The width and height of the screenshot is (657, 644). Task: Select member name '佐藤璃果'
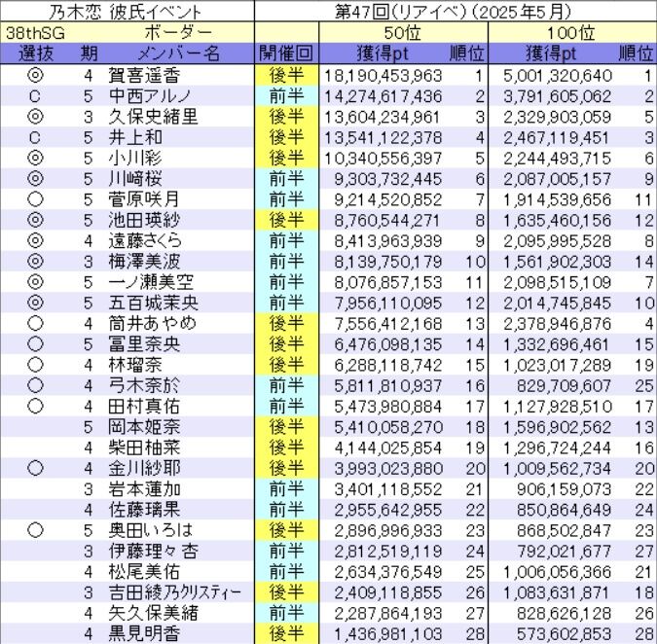(x=144, y=510)
